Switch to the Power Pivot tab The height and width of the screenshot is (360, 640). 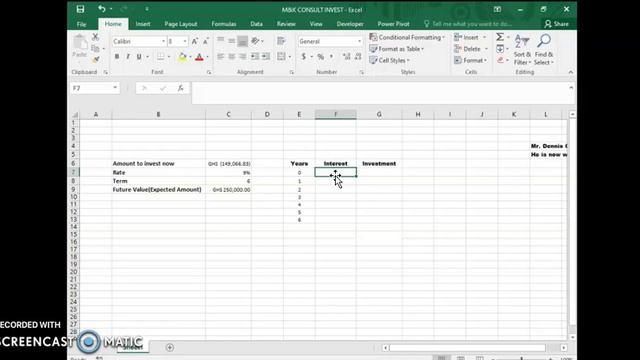click(393, 24)
